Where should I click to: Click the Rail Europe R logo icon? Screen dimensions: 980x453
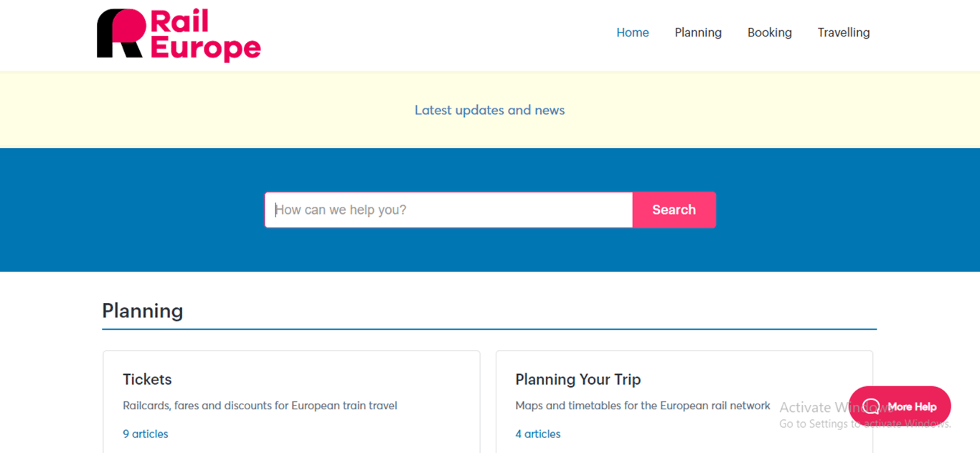click(121, 34)
